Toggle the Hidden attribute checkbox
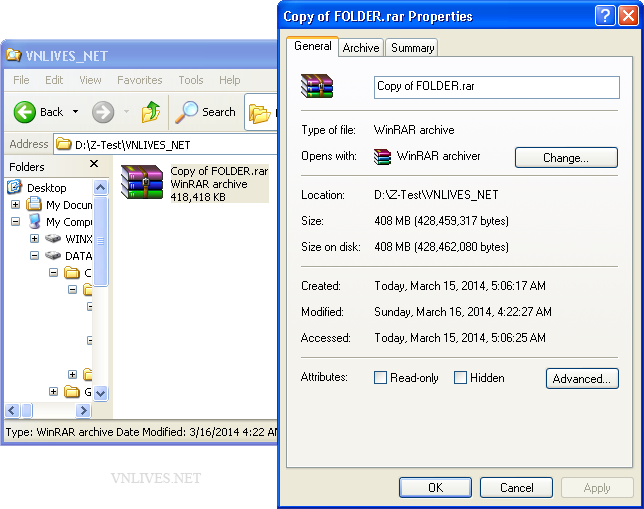 coord(460,378)
